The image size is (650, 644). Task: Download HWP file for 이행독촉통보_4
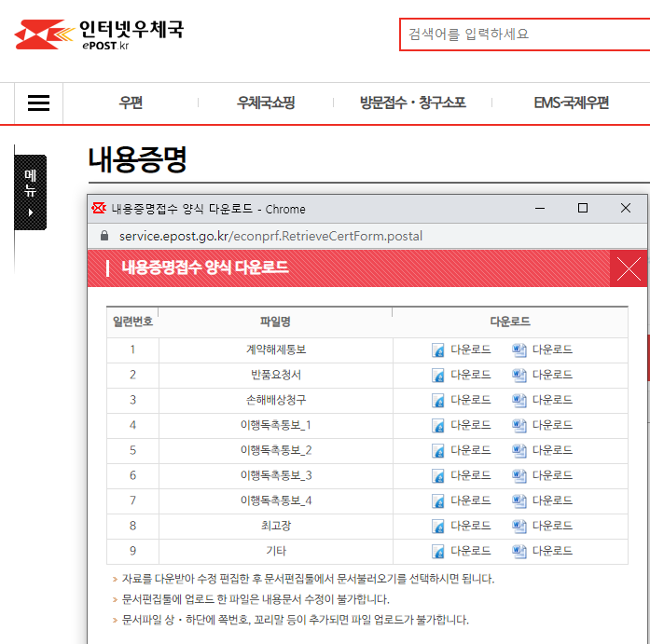point(461,501)
